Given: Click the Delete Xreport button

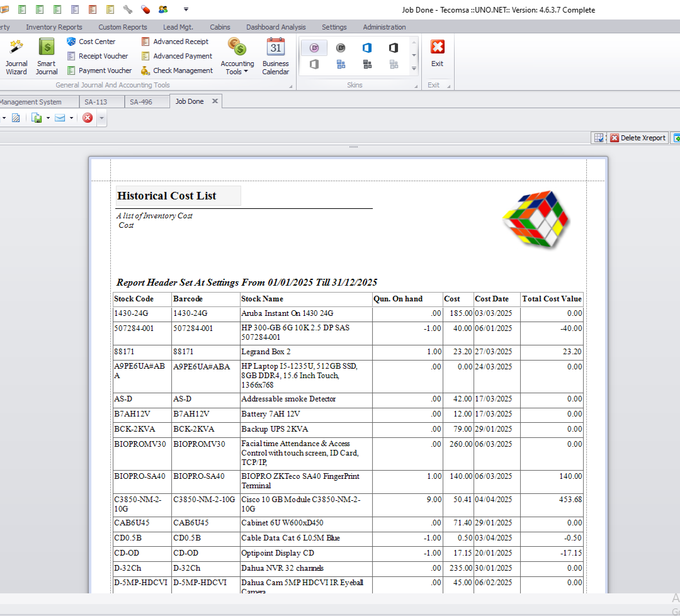Looking at the screenshot, I should (638, 138).
